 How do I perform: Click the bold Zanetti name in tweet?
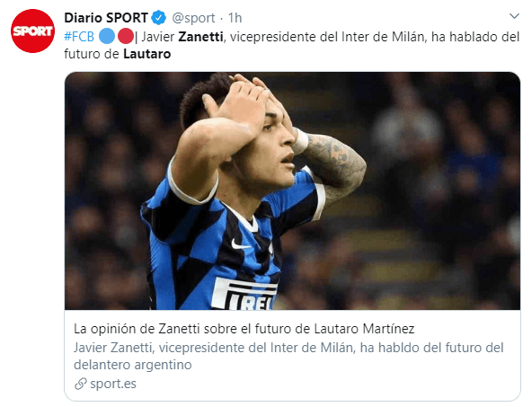click(x=201, y=36)
